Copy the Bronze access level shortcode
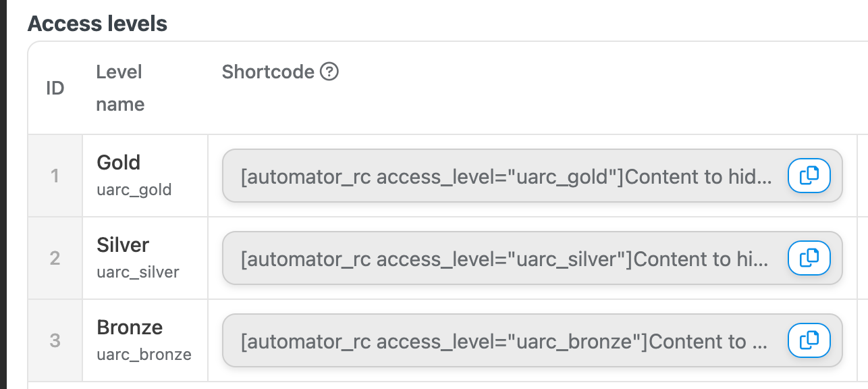This screenshot has width=868, height=389. point(809,340)
